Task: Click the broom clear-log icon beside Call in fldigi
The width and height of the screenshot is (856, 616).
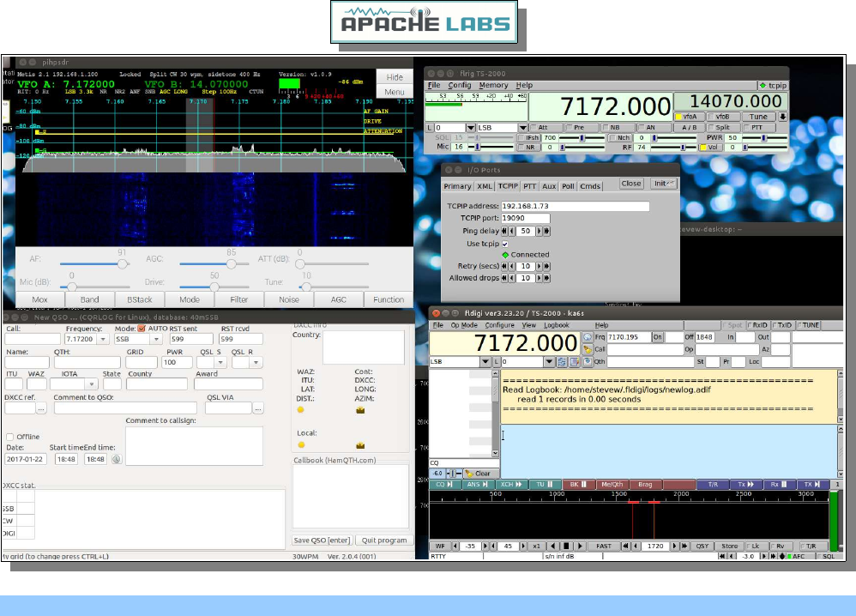Action: [x=588, y=349]
